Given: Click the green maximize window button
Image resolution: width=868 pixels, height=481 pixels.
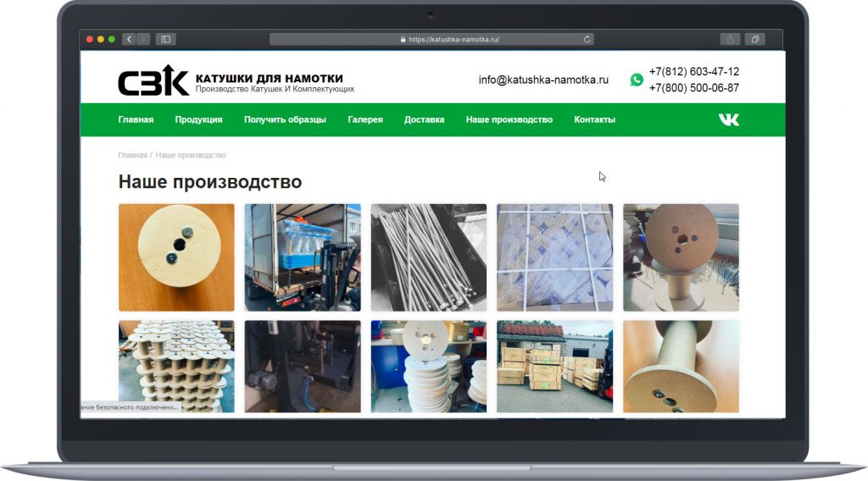Looking at the screenshot, I should (x=112, y=39).
